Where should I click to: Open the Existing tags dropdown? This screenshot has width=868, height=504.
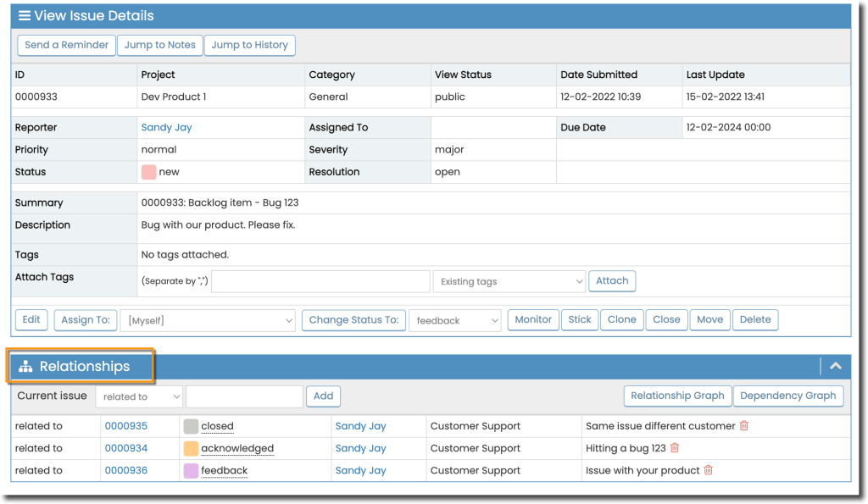(x=509, y=281)
